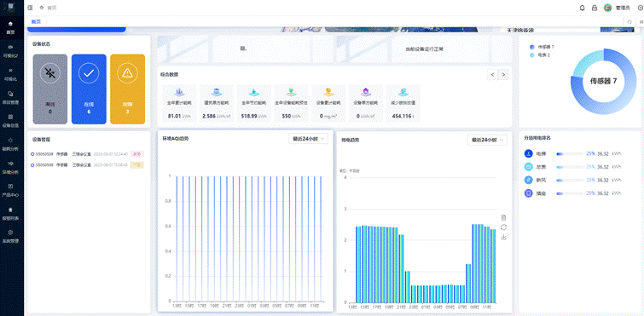Click the 设备单方能耗 card icon
The image size is (644, 316).
tap(366, 92)
